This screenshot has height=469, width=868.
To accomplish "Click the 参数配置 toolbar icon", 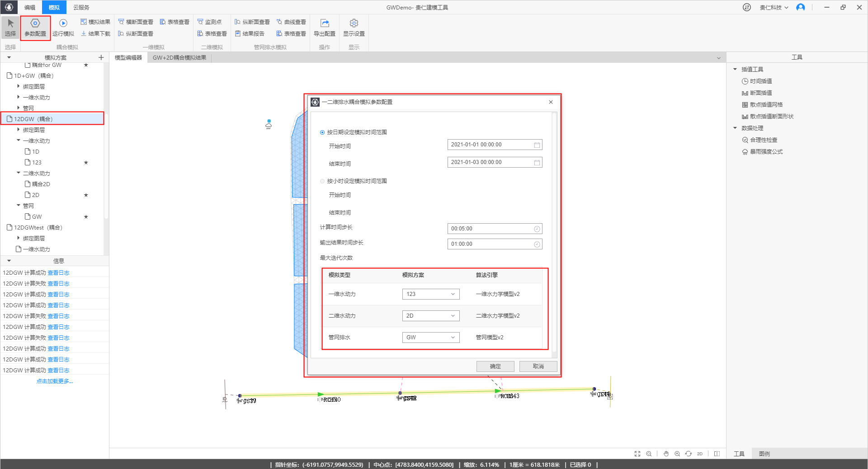I will pyautogui.click(x=35, y=23).
